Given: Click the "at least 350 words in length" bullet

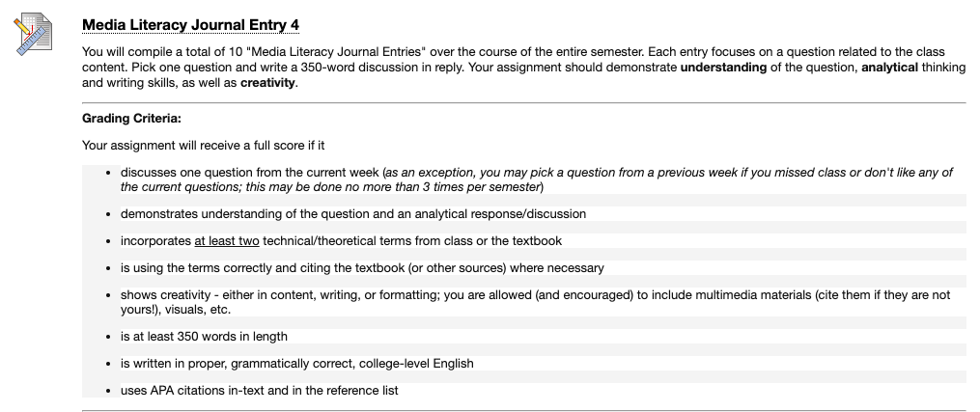Looking at the screenshot, I should click(204, 337).
